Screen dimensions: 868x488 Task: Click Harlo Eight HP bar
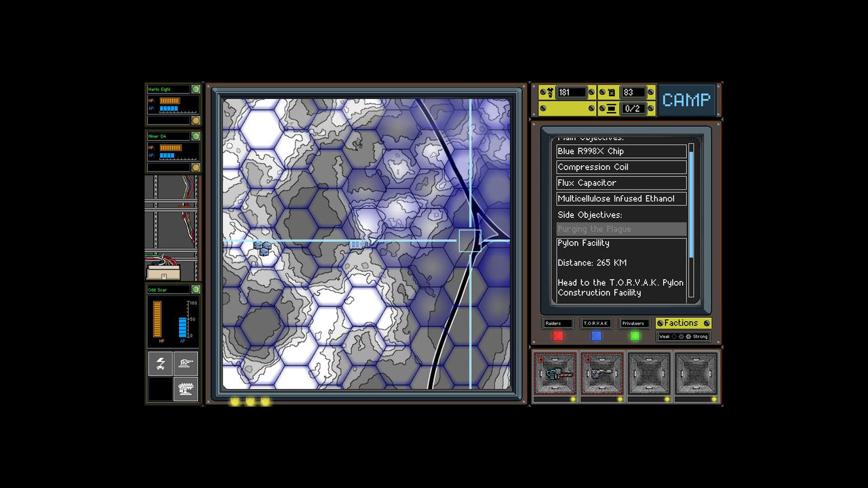click(x=170, y=101)
